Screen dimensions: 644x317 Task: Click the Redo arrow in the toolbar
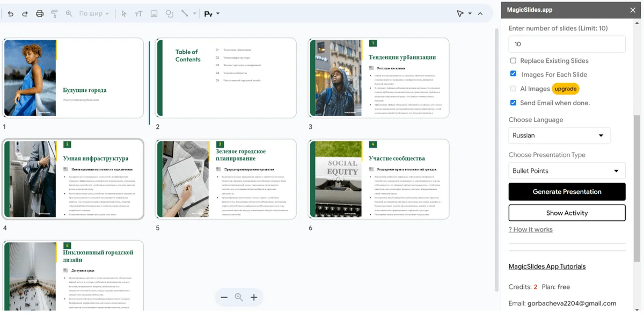(x=25, y=13)
